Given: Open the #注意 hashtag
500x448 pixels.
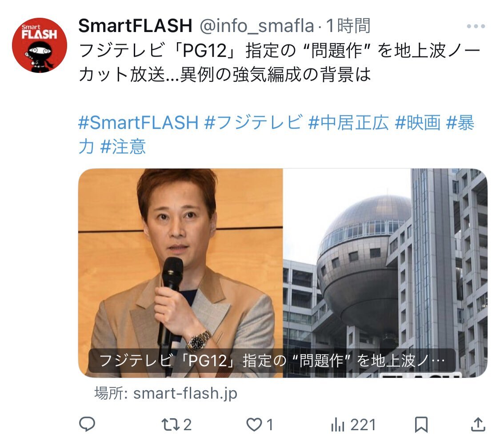Looking at the screenshot, I should [123, 146].
